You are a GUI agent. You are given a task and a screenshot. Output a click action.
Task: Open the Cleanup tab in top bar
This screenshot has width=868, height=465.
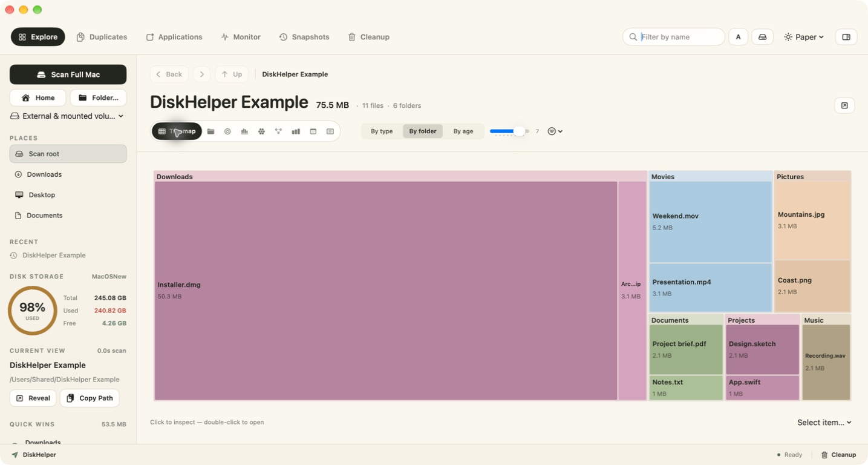368,37
